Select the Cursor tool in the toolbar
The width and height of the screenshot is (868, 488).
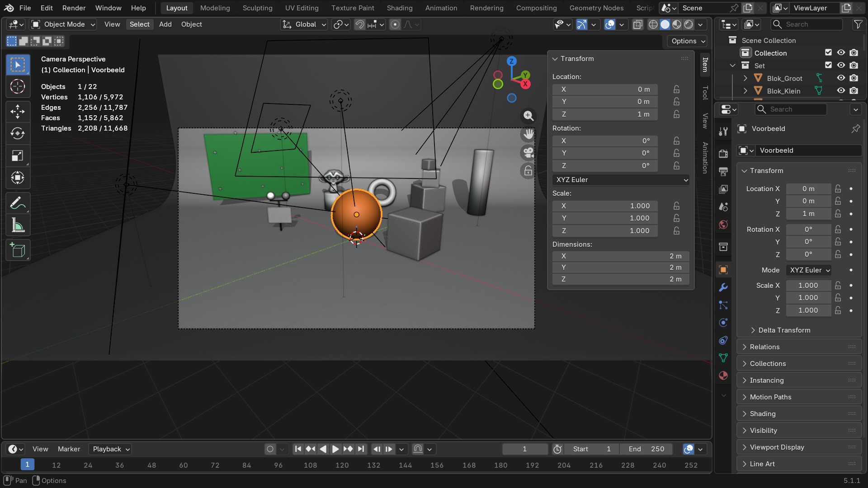pos(18,86)
